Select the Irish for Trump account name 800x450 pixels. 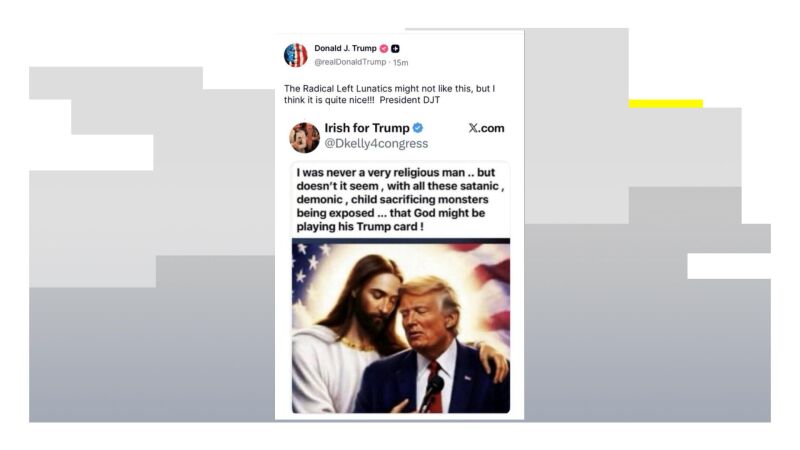tap(366, 128)
